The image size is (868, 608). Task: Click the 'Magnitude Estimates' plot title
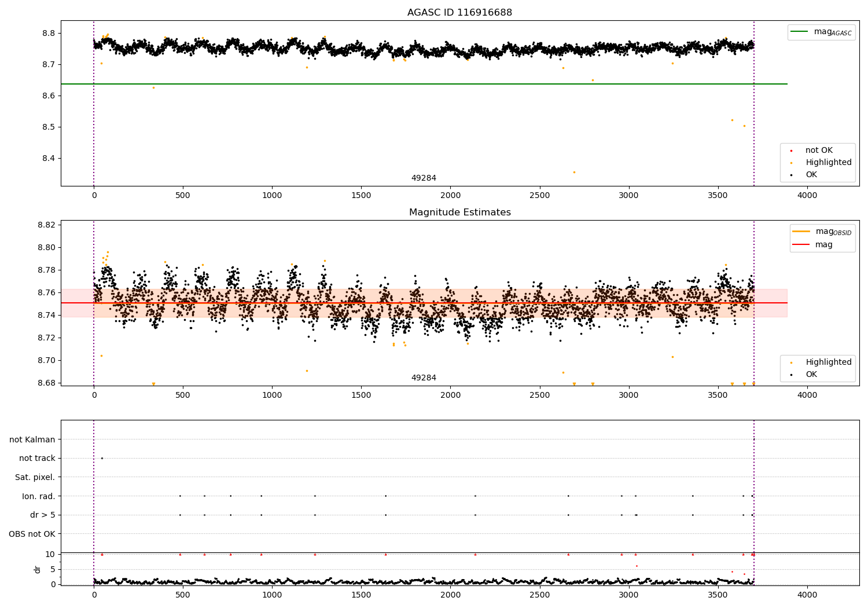tap(459, 213)
